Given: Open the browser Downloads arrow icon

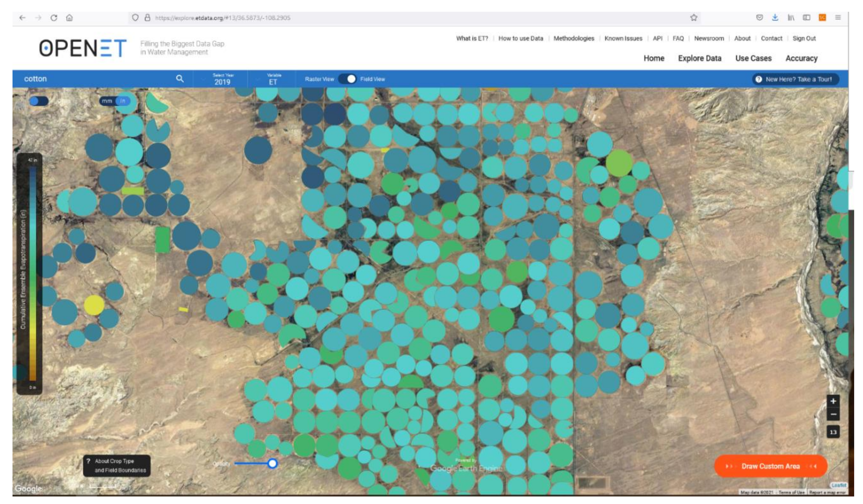Looking at the screenshot, I should [x=775, y=17].
